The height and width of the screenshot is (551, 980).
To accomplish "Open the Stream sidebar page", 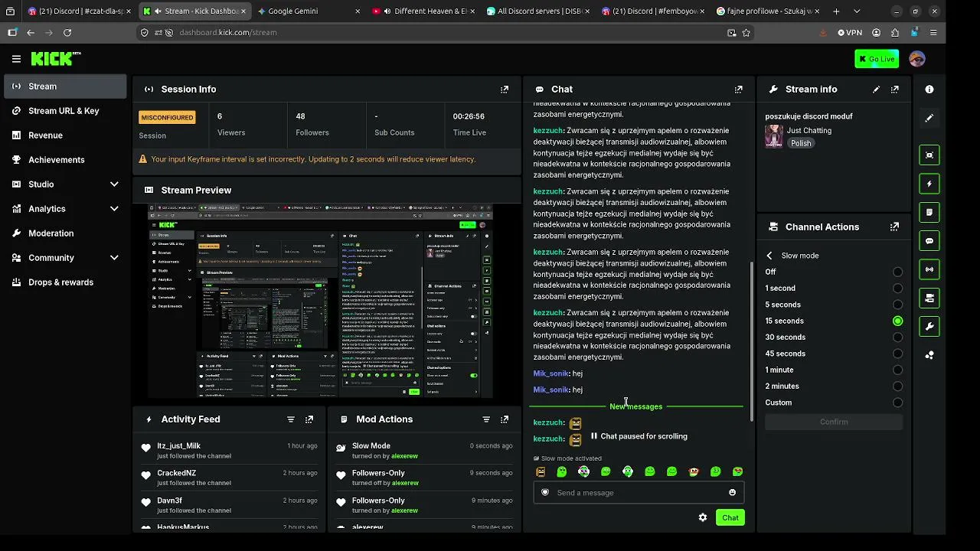I will (x=65, y=86).
